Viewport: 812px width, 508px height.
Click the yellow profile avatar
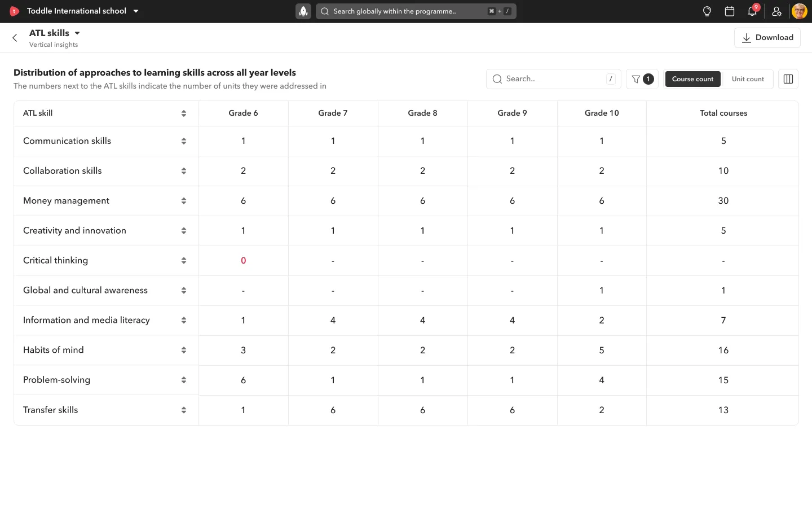coord(799,11)
